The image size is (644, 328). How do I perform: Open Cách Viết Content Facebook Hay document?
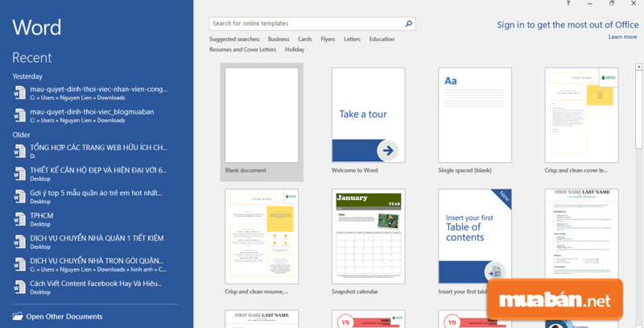click(x=95, y=287)
